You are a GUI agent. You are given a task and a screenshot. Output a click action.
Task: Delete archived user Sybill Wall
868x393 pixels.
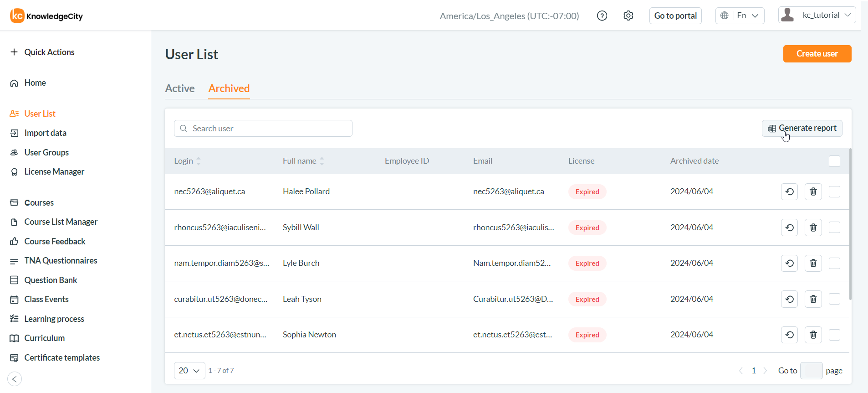[813, 228]
